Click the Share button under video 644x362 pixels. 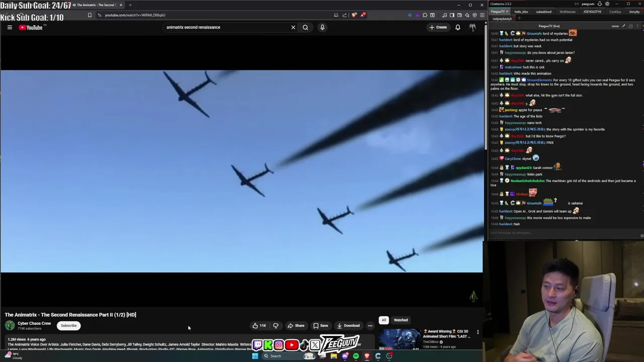click(296, 325)
